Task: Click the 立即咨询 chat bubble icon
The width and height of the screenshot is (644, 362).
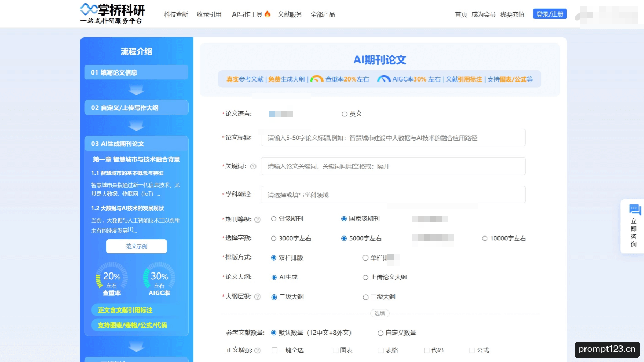Action: pyautogui.click(x=635, y=210)
